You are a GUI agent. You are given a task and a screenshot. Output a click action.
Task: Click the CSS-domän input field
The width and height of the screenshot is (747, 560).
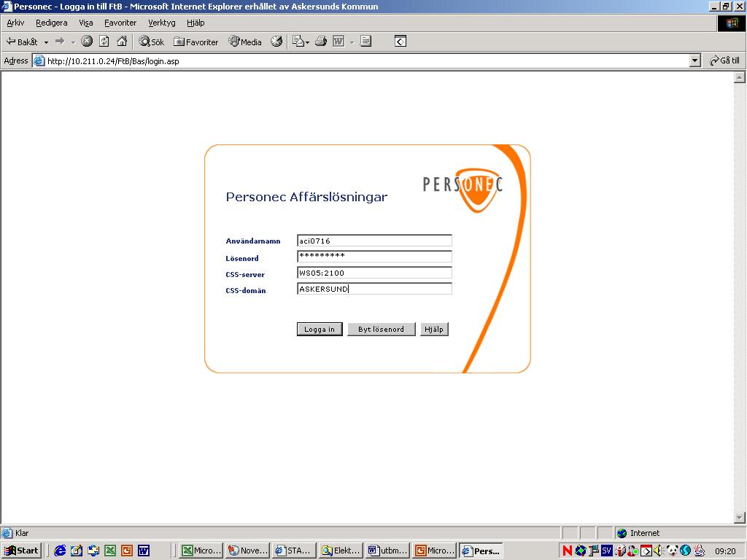tap(374, 289)
